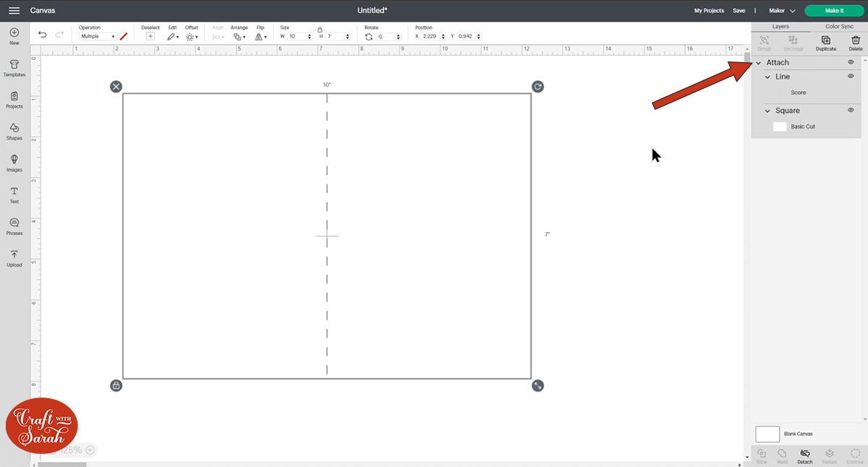Open the Phrases panel
868x467 pixels.
[14, 226]
